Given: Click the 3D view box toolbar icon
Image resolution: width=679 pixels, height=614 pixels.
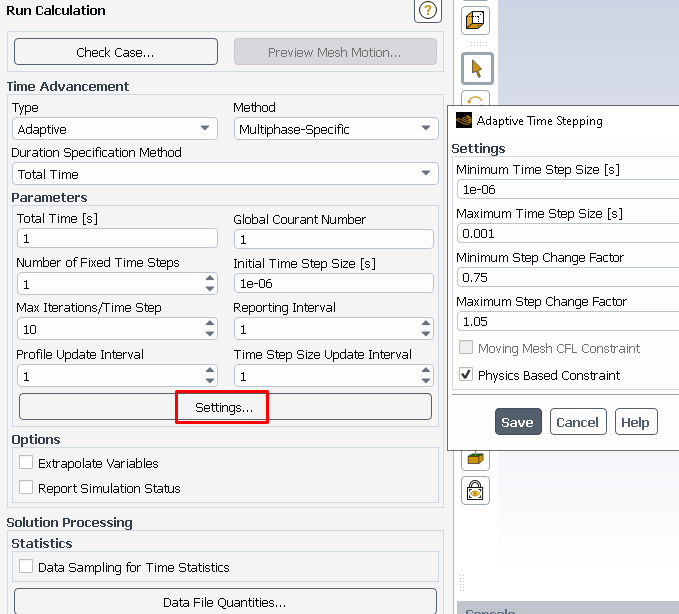Looking at the screenshot, I should (475, 20).
